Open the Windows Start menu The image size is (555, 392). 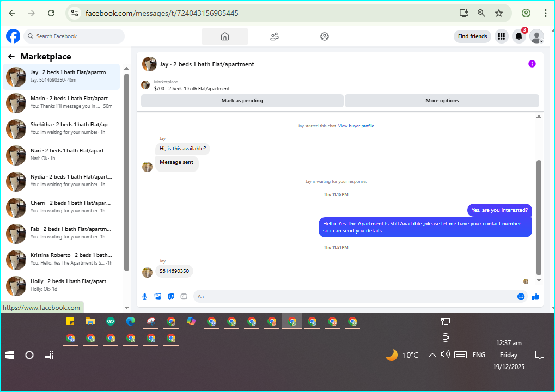[10, 355]
